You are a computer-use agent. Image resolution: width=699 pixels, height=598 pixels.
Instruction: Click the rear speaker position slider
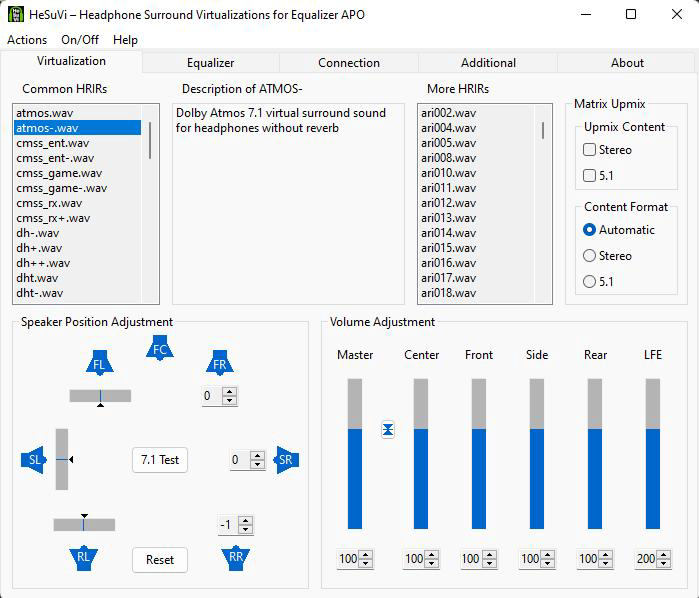(x=84, y=524)
